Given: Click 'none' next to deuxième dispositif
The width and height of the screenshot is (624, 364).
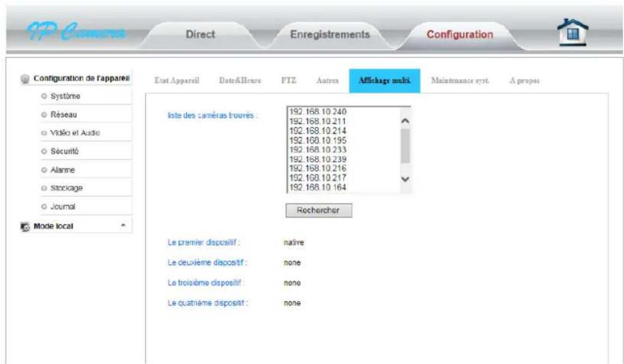Looking at the screenshot, I should tap(292, 263).
